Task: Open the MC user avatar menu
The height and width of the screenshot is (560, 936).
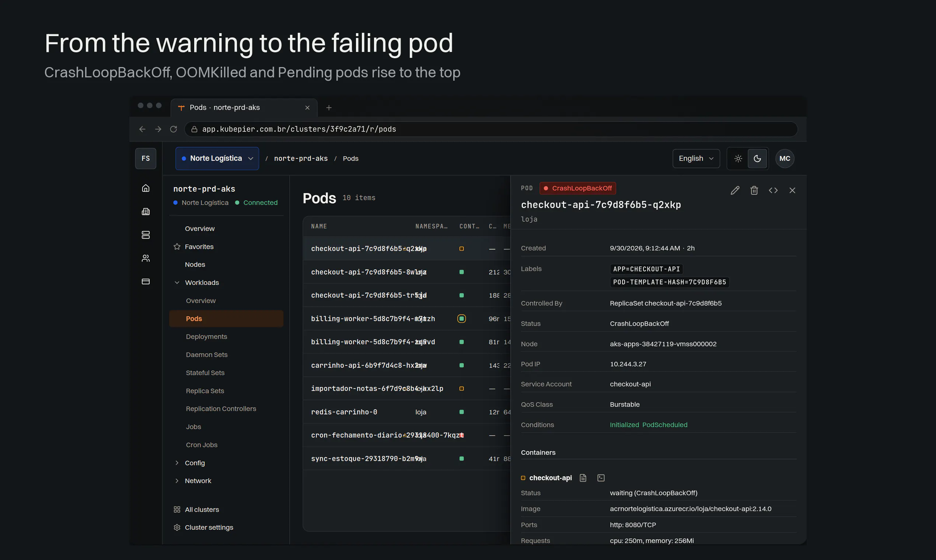Action: (x=785, y=158)
